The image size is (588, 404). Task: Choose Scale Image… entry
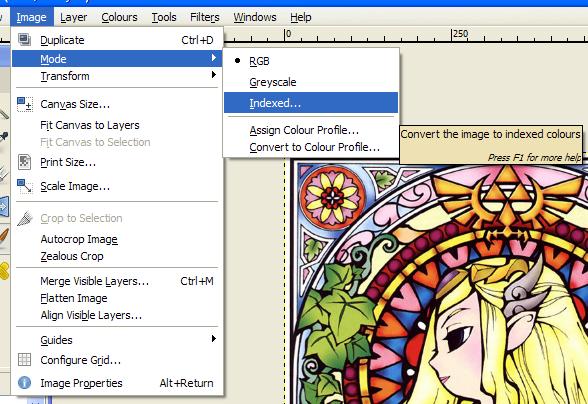pyautogui.click(x=117, y=186)
